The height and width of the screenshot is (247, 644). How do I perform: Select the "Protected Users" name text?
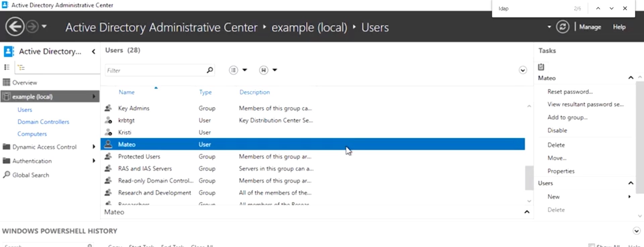click(139, 157)
